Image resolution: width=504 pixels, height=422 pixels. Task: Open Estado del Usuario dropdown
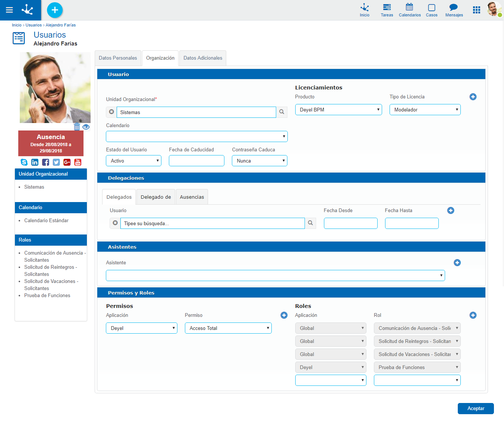[133, 161]
